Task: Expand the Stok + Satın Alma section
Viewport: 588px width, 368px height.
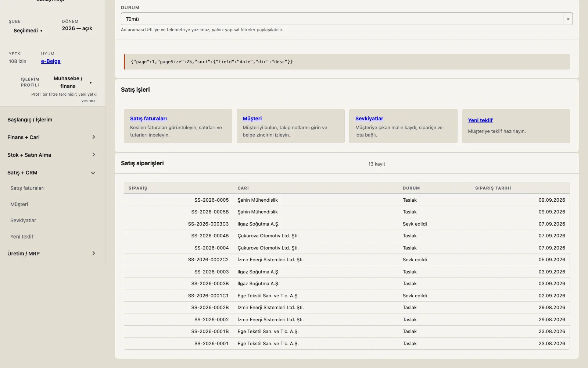Action: point(51,155)
